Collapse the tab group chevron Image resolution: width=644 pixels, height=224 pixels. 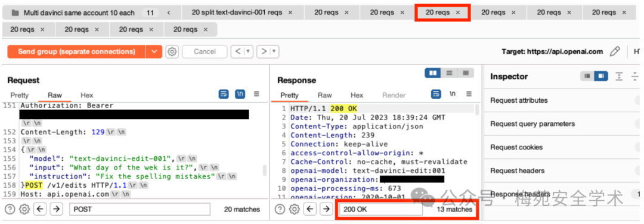168,13
